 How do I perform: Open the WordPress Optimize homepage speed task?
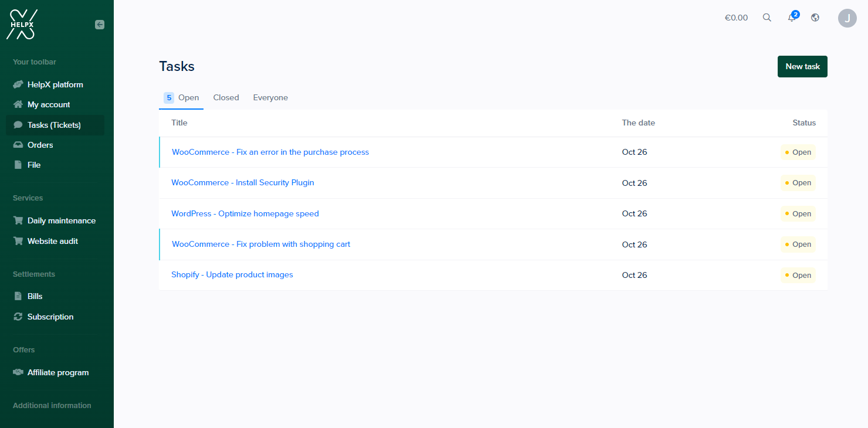click(245, 213)
